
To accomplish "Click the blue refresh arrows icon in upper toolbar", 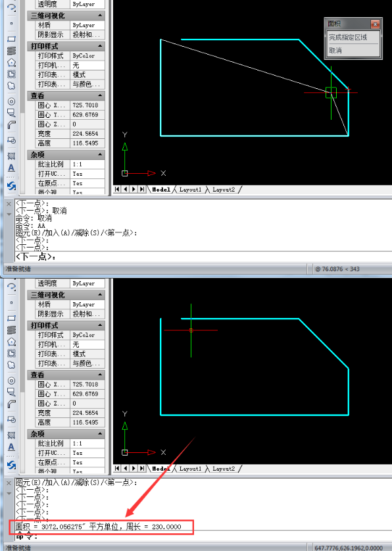I will 12,186.
